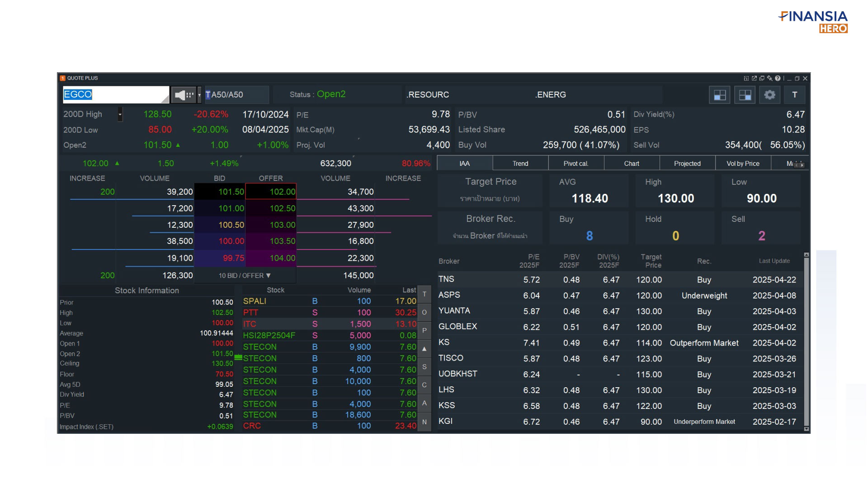The width and height of the screenshot is (868, 488).
Task: Open symbol list via input corner triangle
Action: (165, 98)
